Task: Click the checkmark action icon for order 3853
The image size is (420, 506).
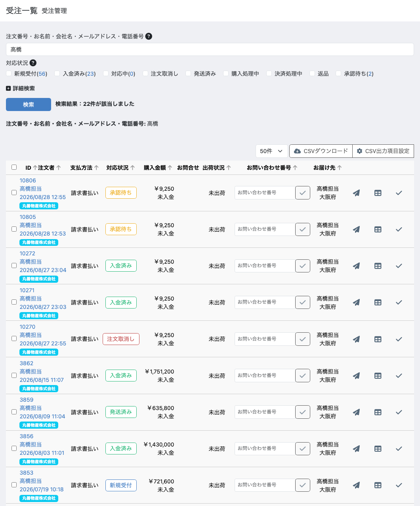Action: click(399, 485)
